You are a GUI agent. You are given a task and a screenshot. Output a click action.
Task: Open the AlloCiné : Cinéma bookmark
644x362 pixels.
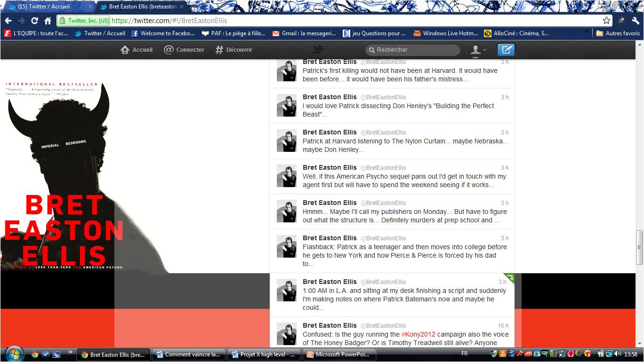click(x=516, y=33)
